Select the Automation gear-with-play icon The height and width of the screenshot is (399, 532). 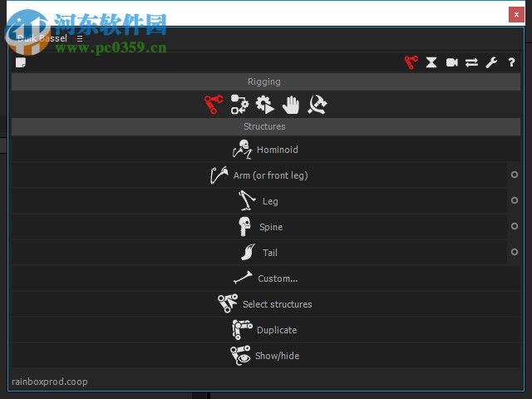coord(264,104)
